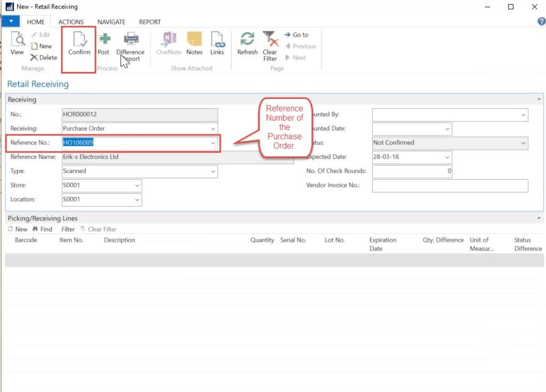This screenshot has width=546, height=392.
Task: Open the Difference Report
Action: pyautogui.click(x=130, y=45)
